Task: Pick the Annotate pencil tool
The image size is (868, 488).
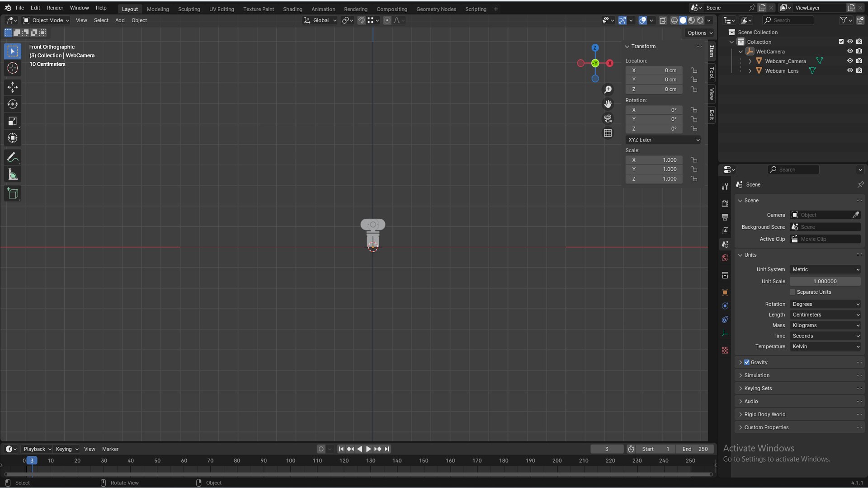Action: (x=13, y=157)
